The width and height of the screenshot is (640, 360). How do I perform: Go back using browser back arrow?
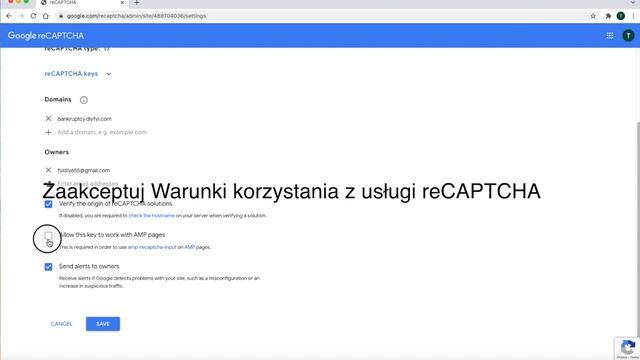[x=9, y=16]
